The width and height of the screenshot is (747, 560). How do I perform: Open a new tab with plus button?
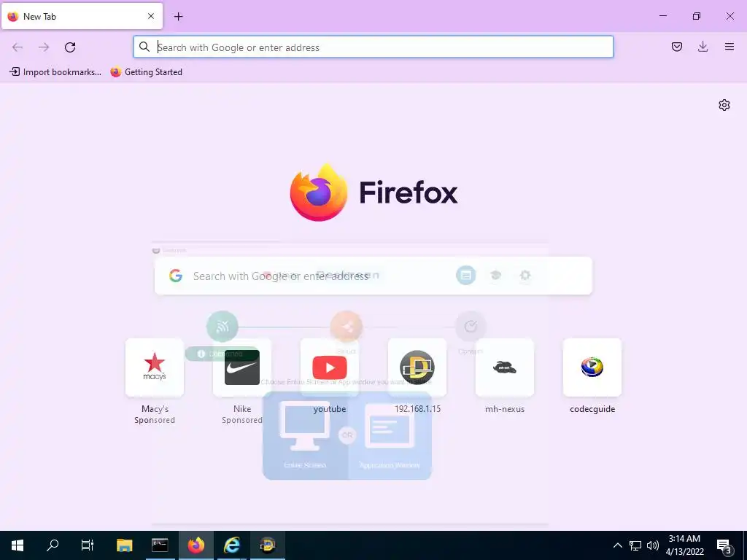[179, 17]
